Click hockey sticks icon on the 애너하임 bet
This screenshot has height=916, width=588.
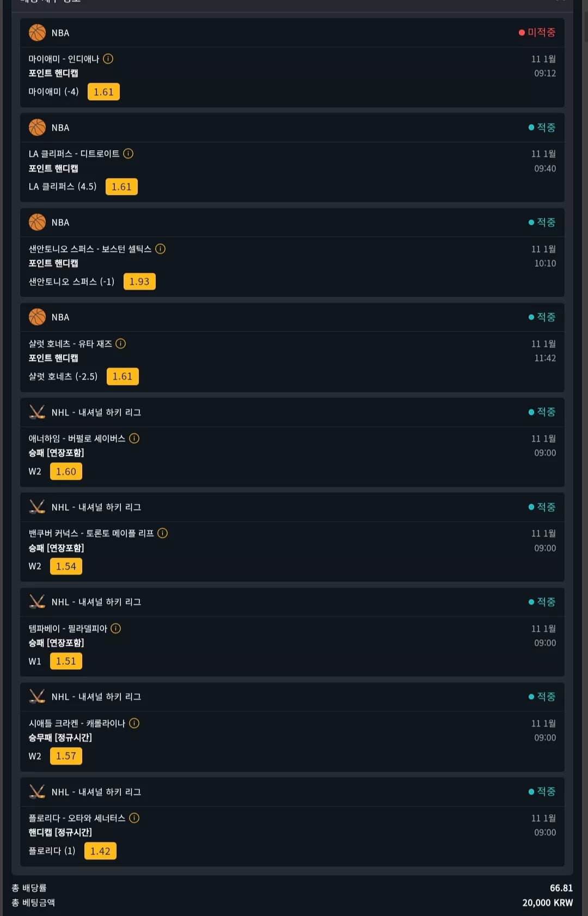(x=37, y=412)
